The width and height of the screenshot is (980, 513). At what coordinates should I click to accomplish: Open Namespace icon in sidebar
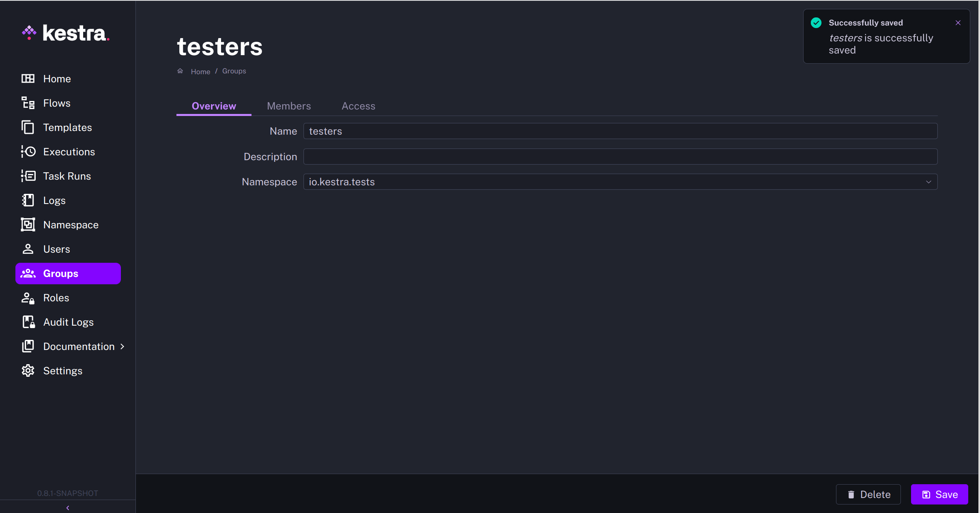coord(28,225)
